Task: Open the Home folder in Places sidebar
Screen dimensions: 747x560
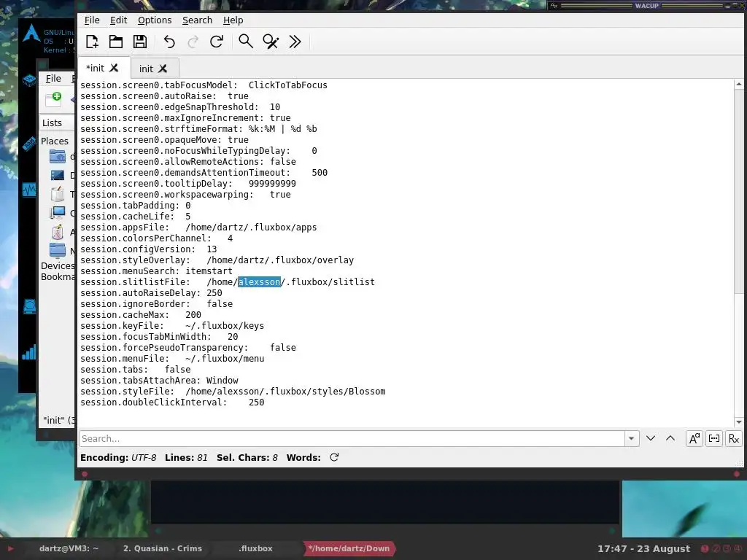Action: click(58, 156)
